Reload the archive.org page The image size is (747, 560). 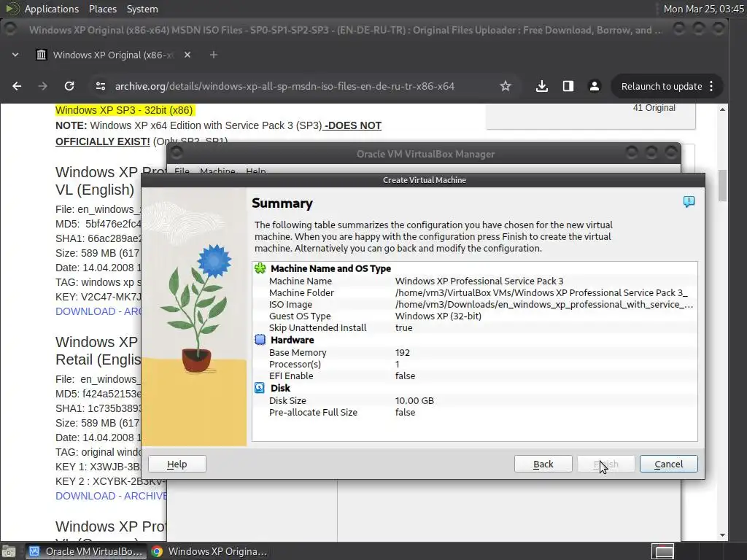pos(69,86)
